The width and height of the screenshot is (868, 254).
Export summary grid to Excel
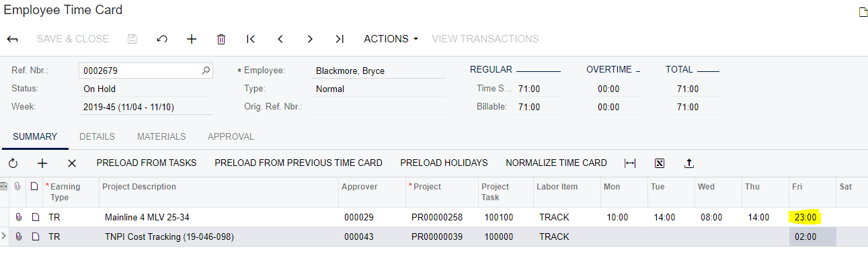point(660,163)
